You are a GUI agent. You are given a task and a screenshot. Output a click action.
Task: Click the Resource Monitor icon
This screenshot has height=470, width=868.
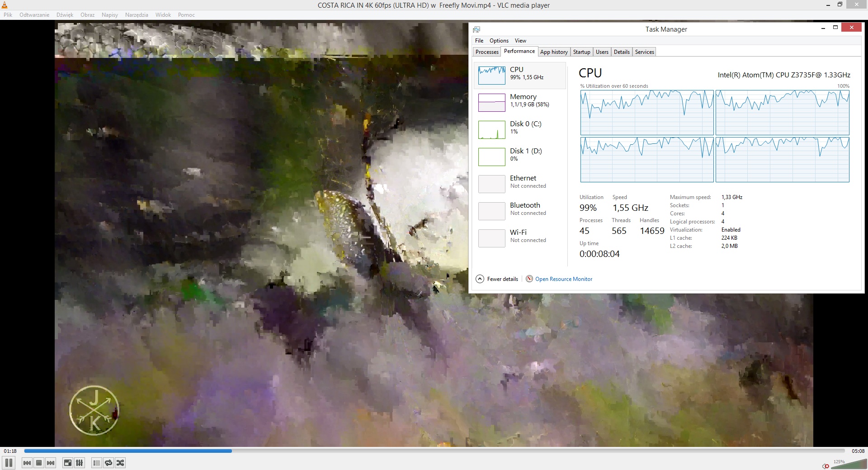tap(529, 279)
